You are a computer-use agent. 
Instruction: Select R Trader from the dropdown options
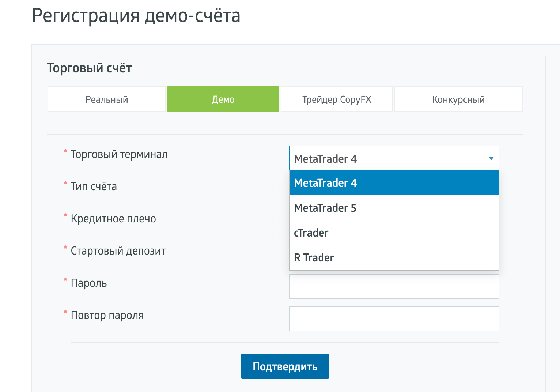pyautogui.click(x=394, y=258)
